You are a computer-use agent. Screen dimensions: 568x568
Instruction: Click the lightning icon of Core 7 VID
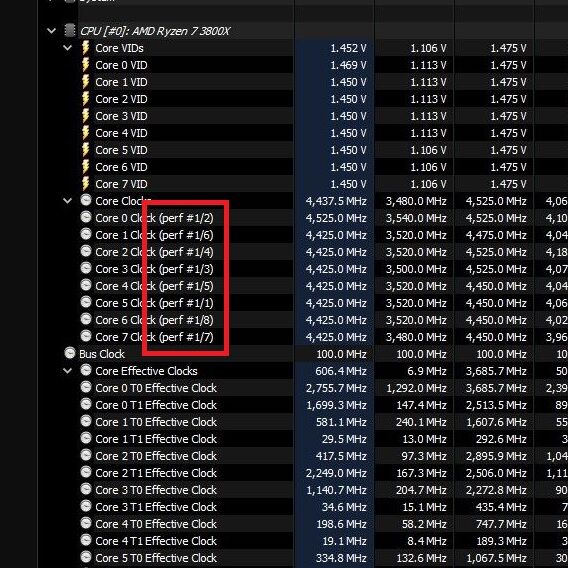[x=85, y=184]
